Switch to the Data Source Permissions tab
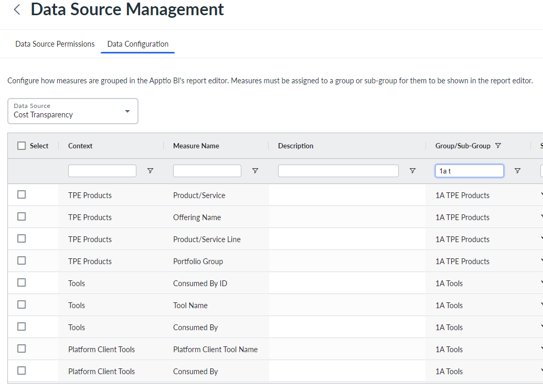This screenshot has width=543, height=392. pos(55,44)
